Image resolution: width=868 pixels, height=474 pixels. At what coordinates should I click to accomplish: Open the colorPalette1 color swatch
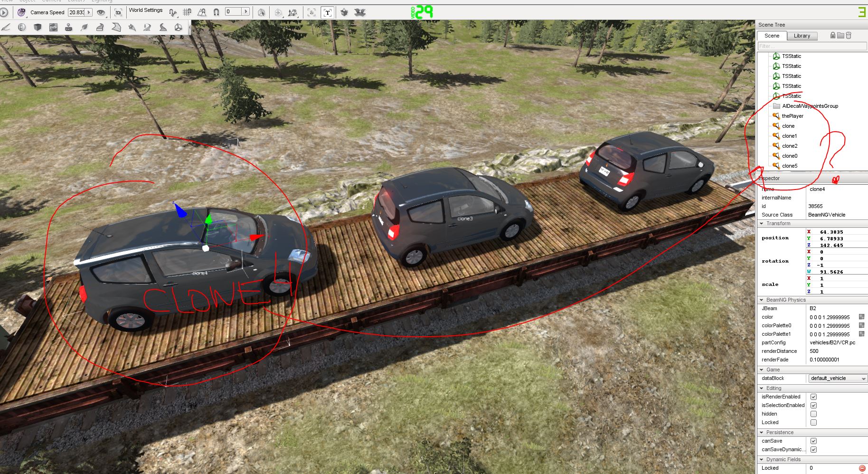[x=861, y=333]
